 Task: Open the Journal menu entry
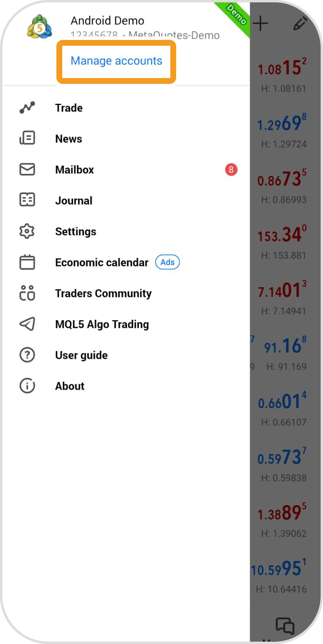(x=74, y=201)
